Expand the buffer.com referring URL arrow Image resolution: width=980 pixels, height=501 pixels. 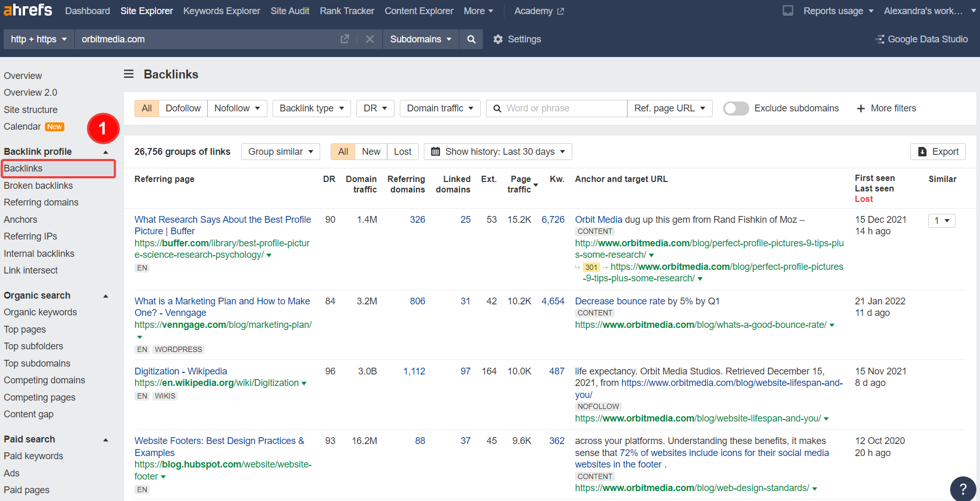pyautogui.click(x=269, y=256)
